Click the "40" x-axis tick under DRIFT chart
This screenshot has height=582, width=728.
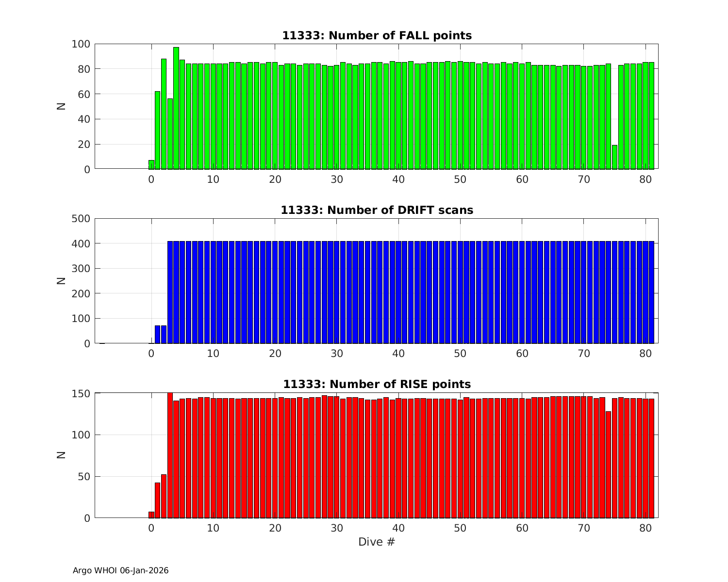pyautogui.click(x=398, y=354)
